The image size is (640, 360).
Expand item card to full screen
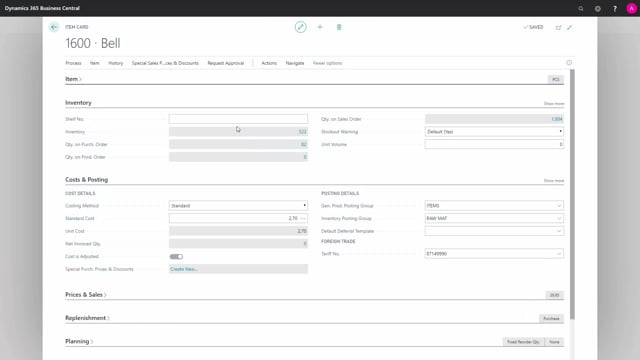coord(569,27)
